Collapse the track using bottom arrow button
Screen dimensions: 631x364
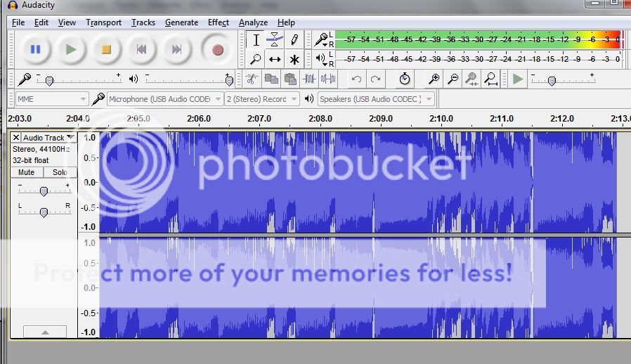click(44, 332)
